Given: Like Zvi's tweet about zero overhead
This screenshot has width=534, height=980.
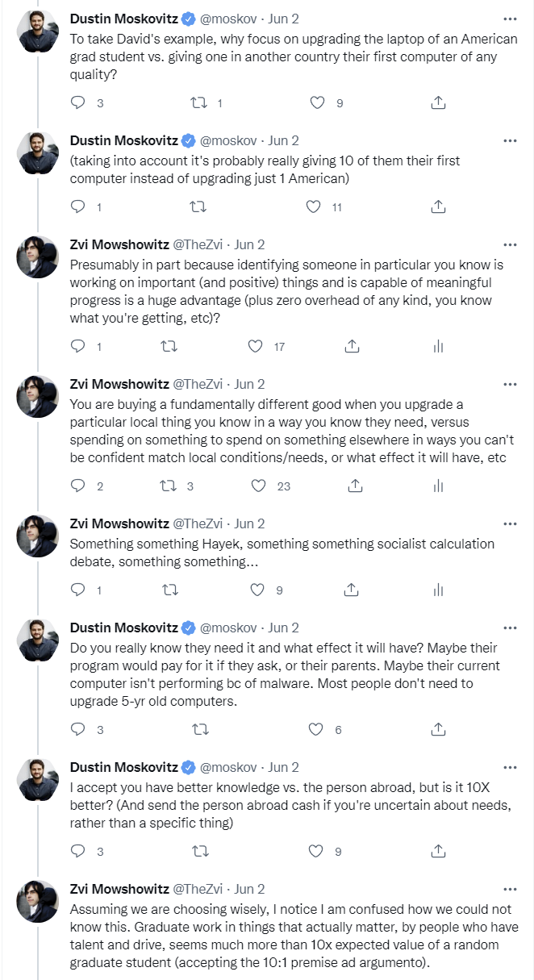Looking at the screenshot, I should pyautogui.click(x=256, y=346).
